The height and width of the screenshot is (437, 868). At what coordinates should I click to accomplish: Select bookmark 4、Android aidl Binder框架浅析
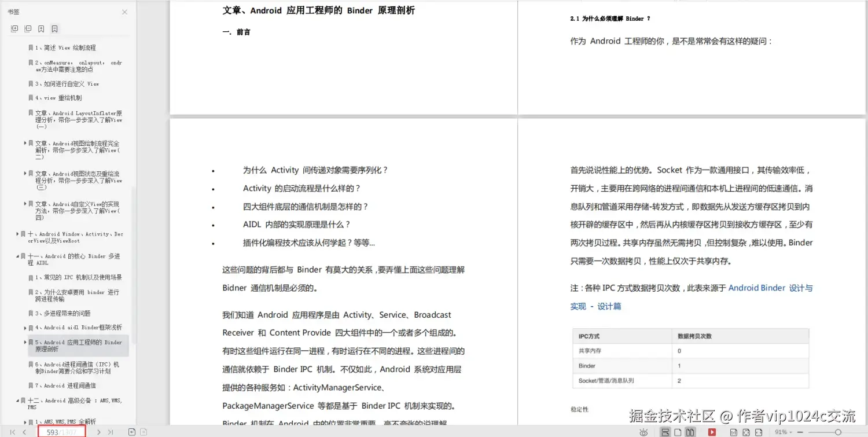tap(79, 328)
